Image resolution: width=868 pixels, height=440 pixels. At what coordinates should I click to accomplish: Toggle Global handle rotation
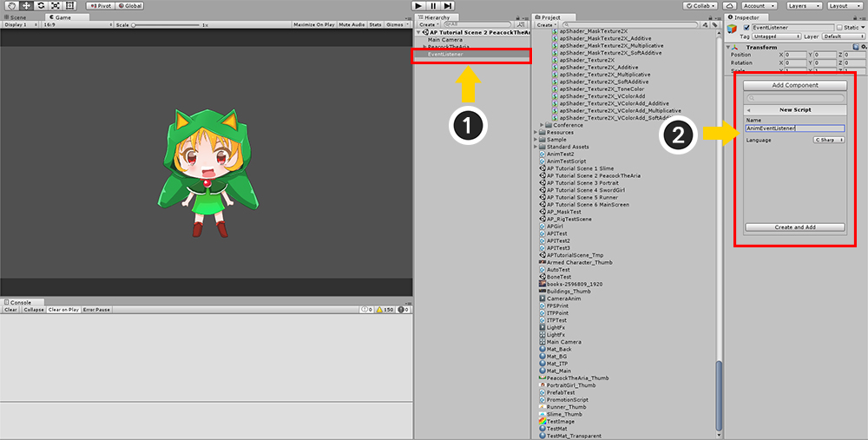click(129, 5)
